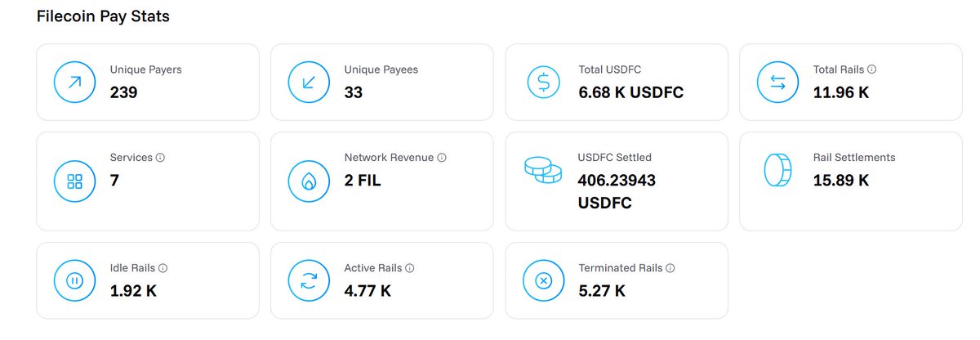Click the Total Rails swap arrows icon
The image size is (980, 340).
tap(777, 82)
